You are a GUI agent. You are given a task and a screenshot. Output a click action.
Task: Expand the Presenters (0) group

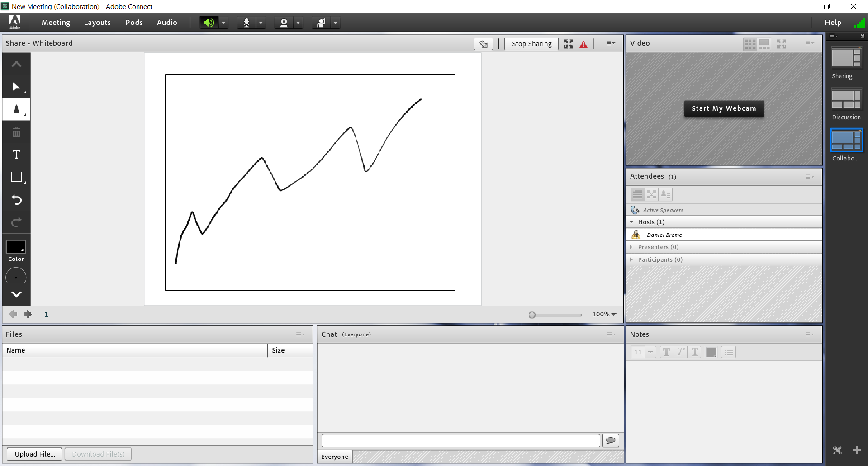click(631, 247)
